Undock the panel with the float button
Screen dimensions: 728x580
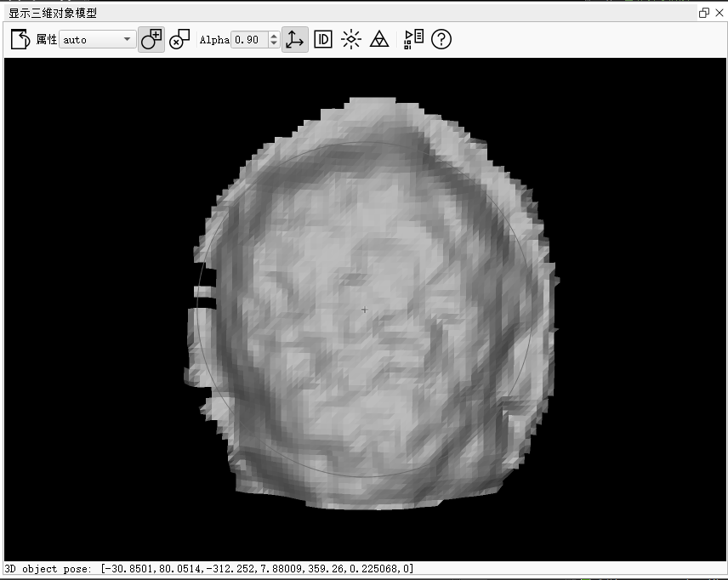(704, 13)
